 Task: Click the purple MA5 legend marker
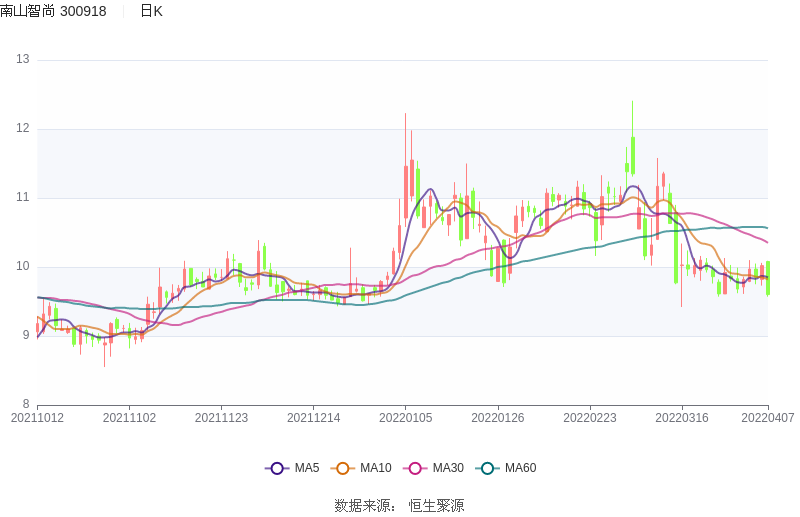[277, 468]
